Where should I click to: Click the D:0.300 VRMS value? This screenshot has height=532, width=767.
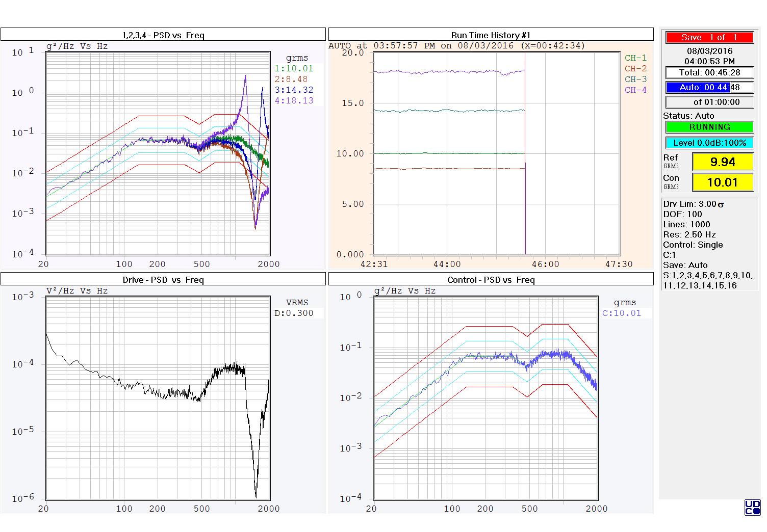coord(294,313)
